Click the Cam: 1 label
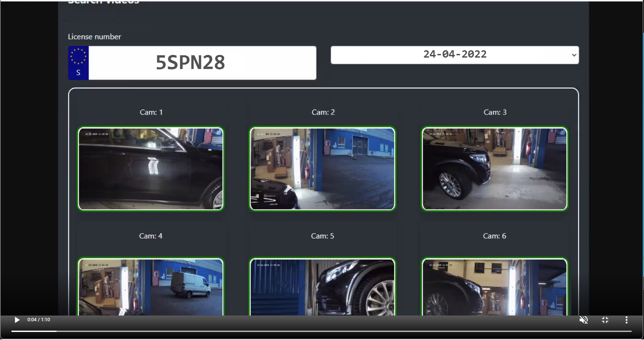 click(x=151, y=112)
